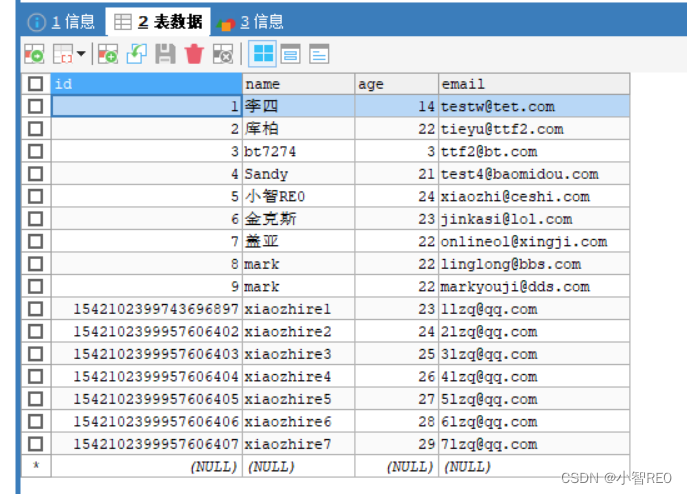The image size is (687, 494).
Task: Sort by the email column header
Action: [534, 84]
